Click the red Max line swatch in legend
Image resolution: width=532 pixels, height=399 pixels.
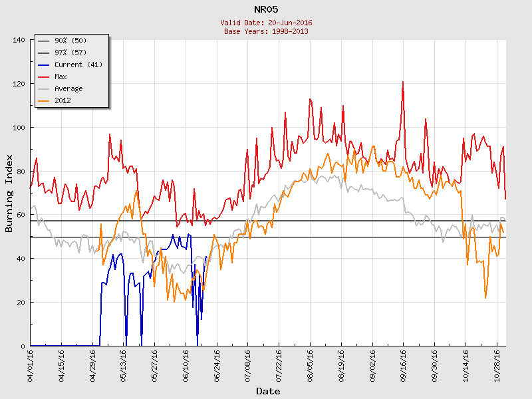(45, 76)
